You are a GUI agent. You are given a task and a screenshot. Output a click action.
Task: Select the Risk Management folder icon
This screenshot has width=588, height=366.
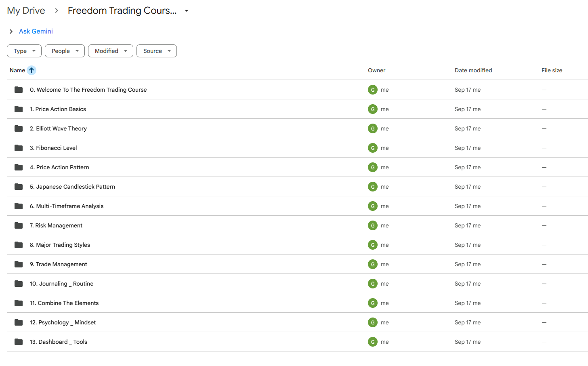pos(19,225)
